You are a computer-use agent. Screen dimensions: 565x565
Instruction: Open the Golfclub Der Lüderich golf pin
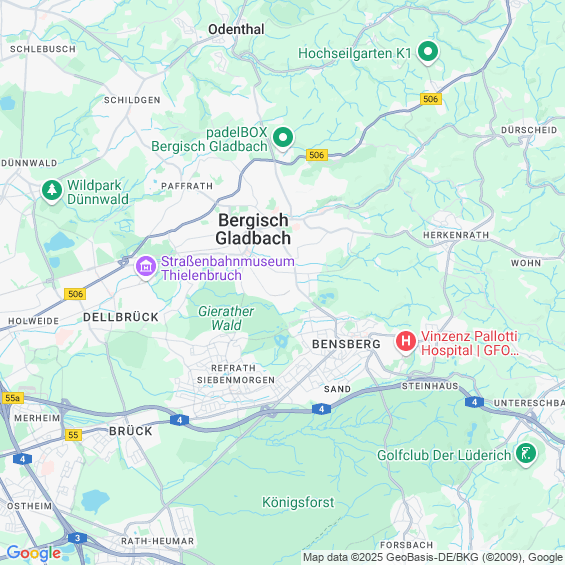526,454
